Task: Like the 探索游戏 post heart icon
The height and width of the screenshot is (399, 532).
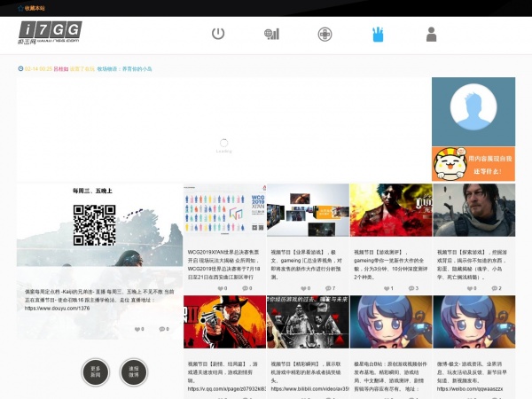Action: point(470,288)
